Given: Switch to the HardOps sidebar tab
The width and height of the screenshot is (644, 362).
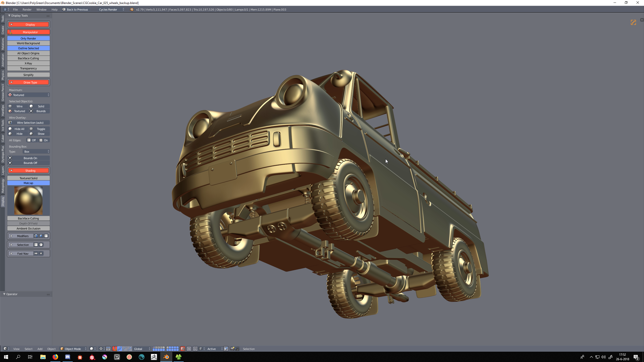Looking at the screenshot, I should point(3,110).
